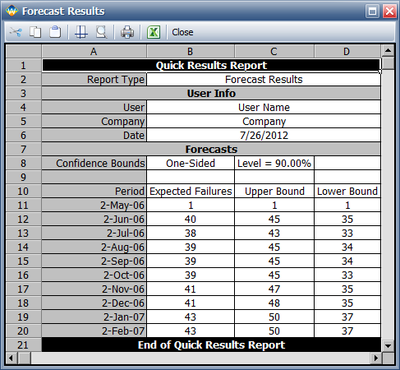
Task: Click the 'Report Type' label cell
Action: click(x=94, y=79)
